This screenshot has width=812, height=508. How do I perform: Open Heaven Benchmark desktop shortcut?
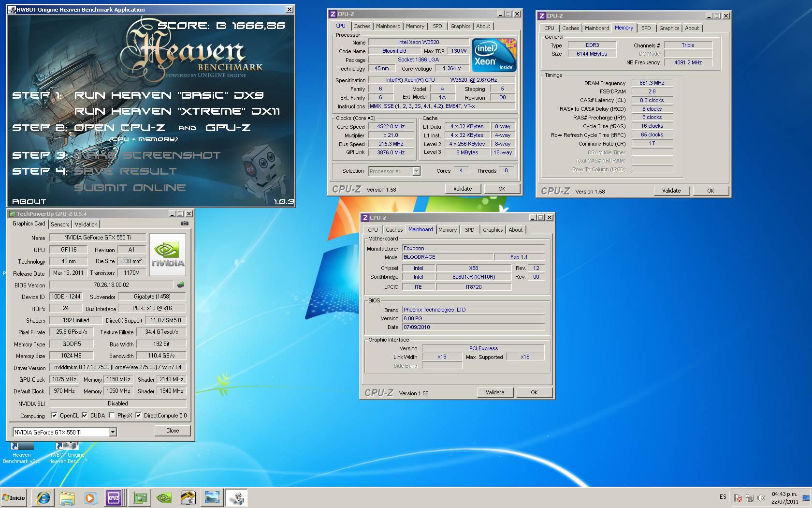pos(21,453)
